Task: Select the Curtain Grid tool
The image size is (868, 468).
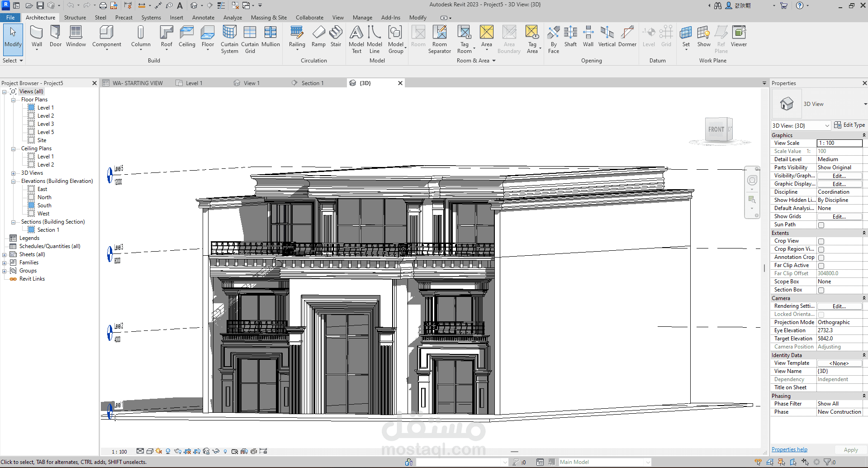Action: pyautogui.click(x=250, y=39)
